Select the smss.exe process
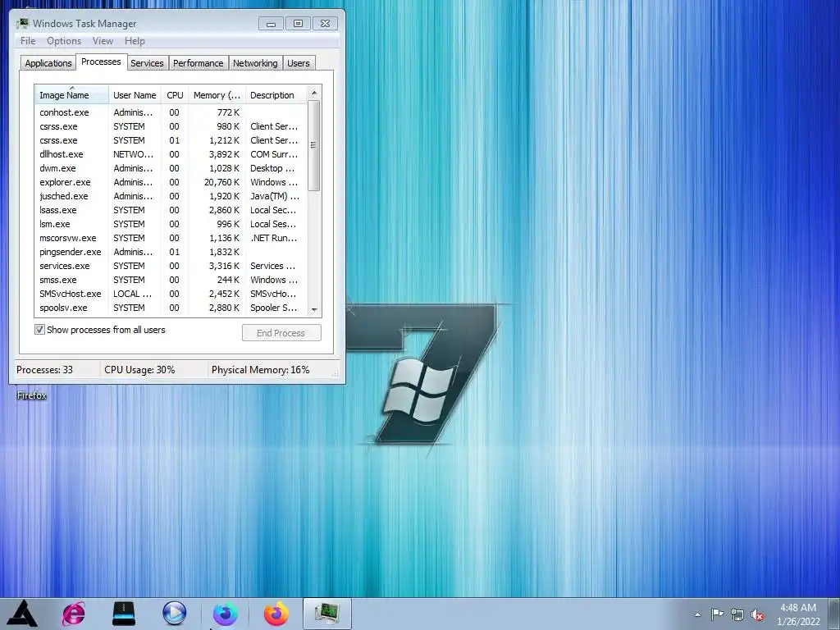The image size is (840, 630). (171, 280)
